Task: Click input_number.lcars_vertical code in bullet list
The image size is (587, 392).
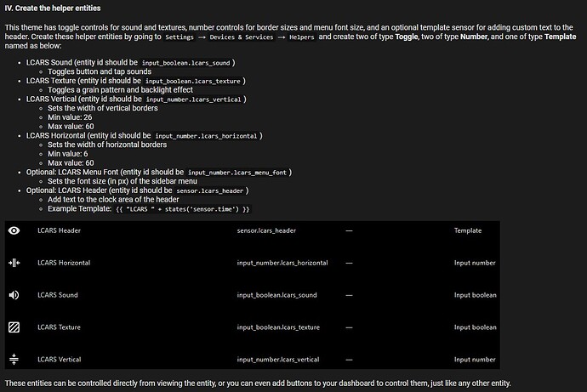Action: point(194,99)
